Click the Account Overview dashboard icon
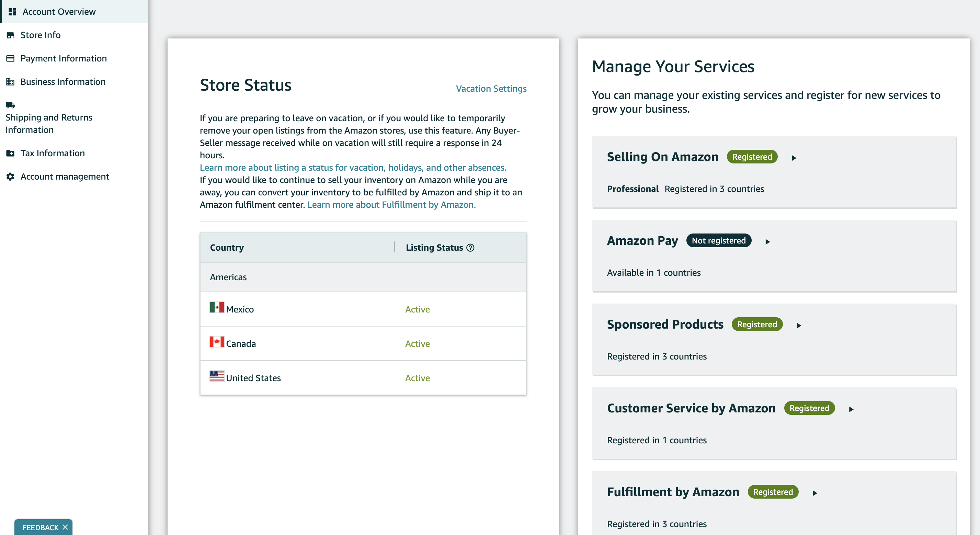Viewport: 980px width, 535px height. pyautogui.click(x=12, y=12)
